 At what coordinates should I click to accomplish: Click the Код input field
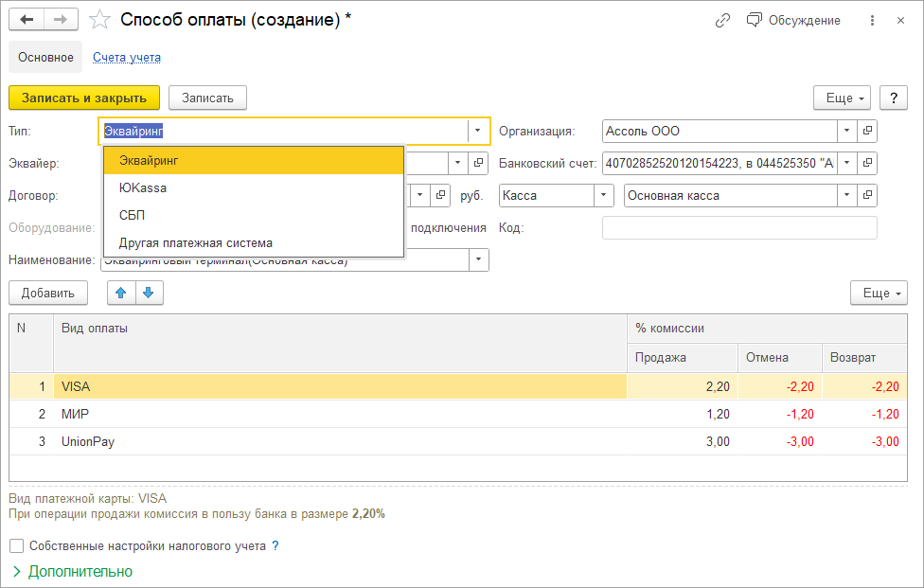click(x=739, y=228)
